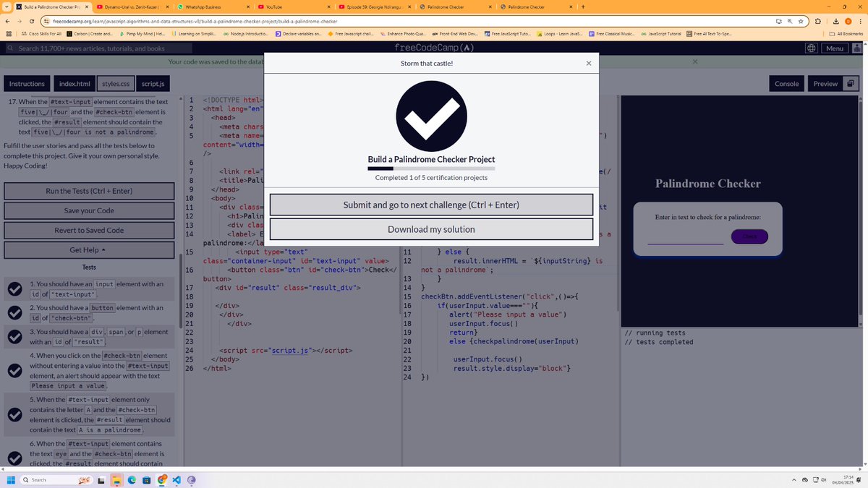Viewport: 868px width, 488px height.
Task: Click the browser address bar URL
Action: [195, 22]
